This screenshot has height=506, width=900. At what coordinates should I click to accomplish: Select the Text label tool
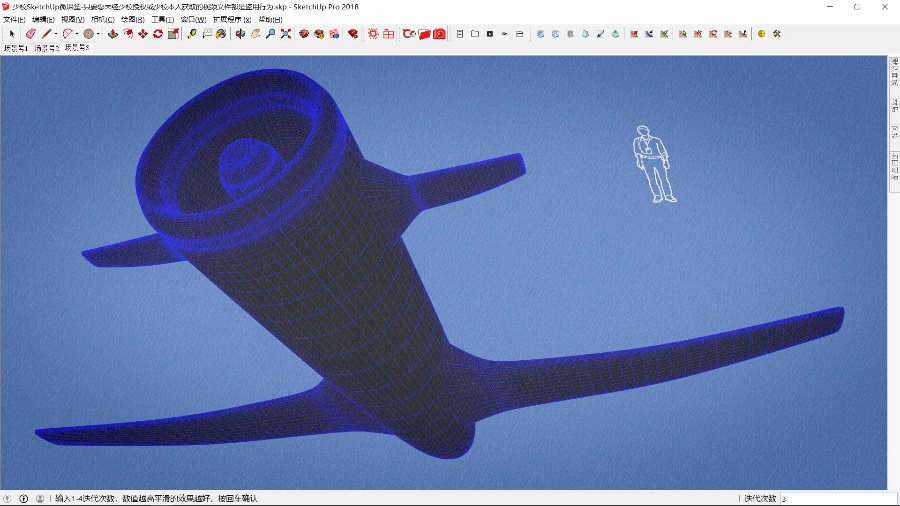tap(207, 34)
